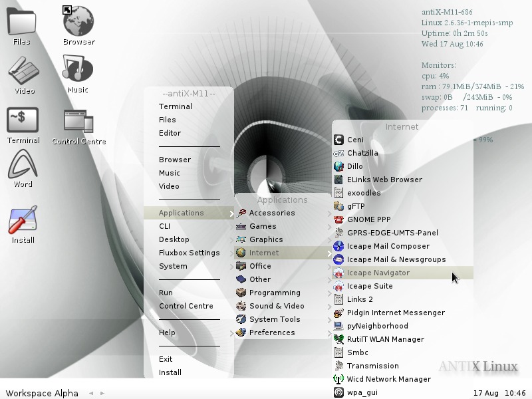
Task: Open exoodles from the Internet menu
Action: tap(402, 193)
